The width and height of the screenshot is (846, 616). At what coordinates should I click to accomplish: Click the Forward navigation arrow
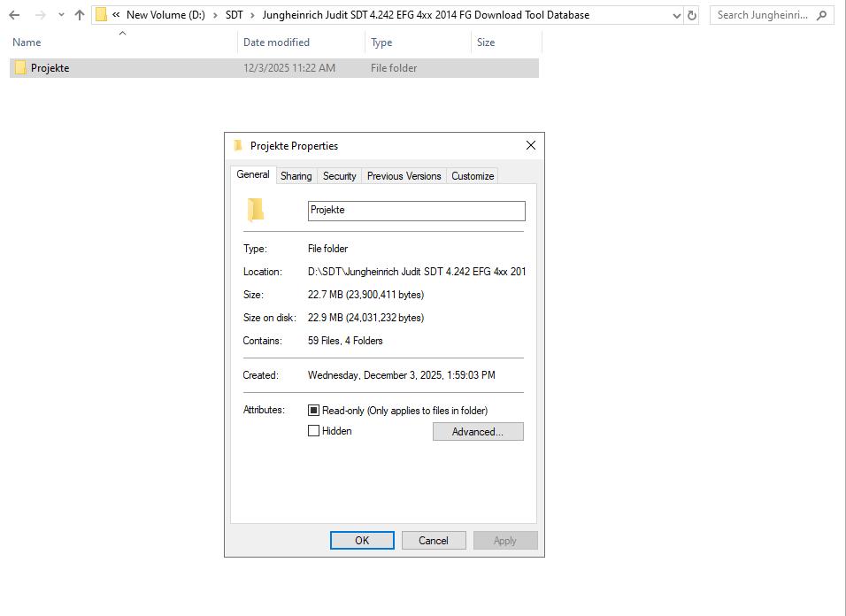click(40, 15)
